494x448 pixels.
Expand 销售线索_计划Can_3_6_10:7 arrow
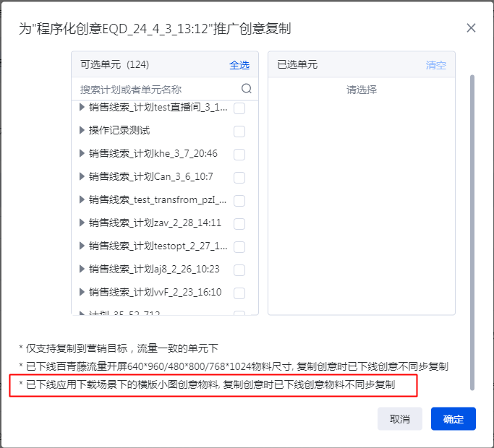(x=82, y=176)
